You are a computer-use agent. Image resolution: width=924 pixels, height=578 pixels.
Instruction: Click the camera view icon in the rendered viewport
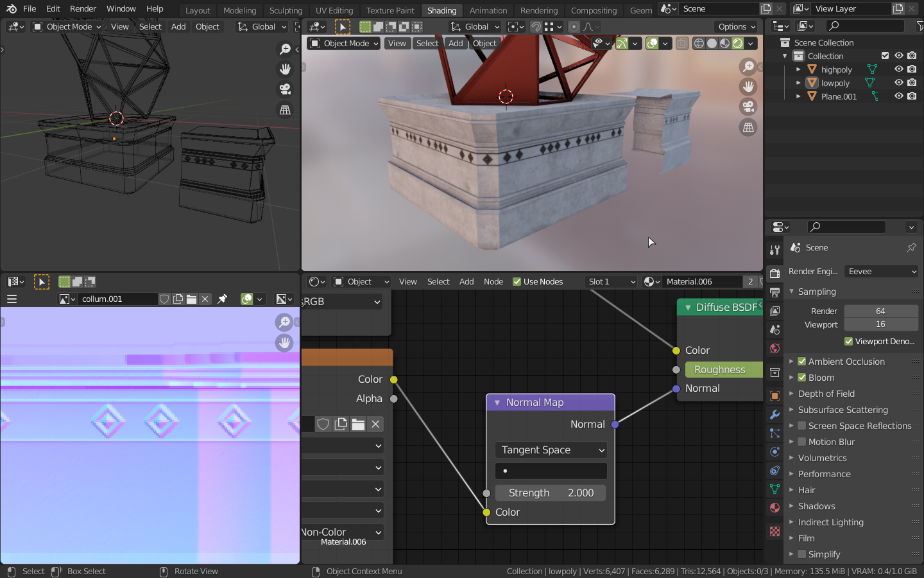tap(748, 107)
